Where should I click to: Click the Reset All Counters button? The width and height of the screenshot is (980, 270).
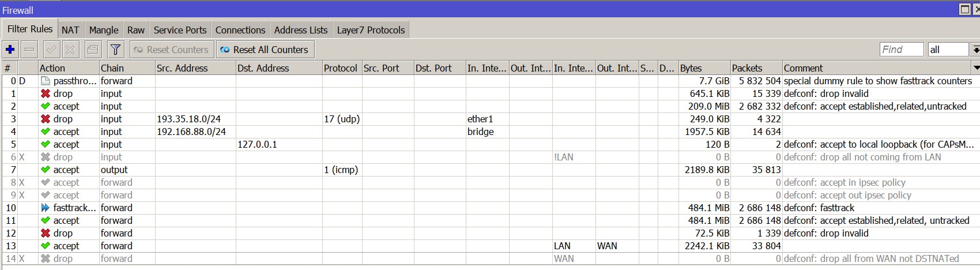coord(265,50)
